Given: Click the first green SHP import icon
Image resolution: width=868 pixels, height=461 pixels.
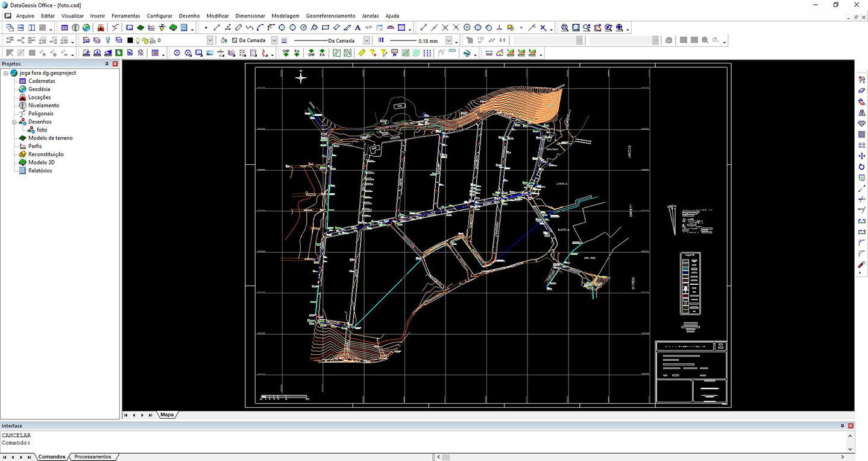Looking at the screenshot, I should click(x=286, y=53).
